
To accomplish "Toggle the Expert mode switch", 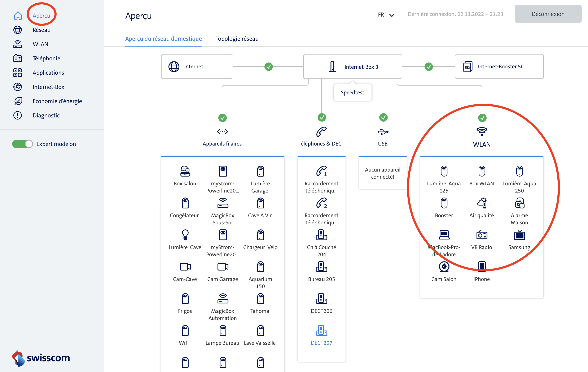I will 22,144.
